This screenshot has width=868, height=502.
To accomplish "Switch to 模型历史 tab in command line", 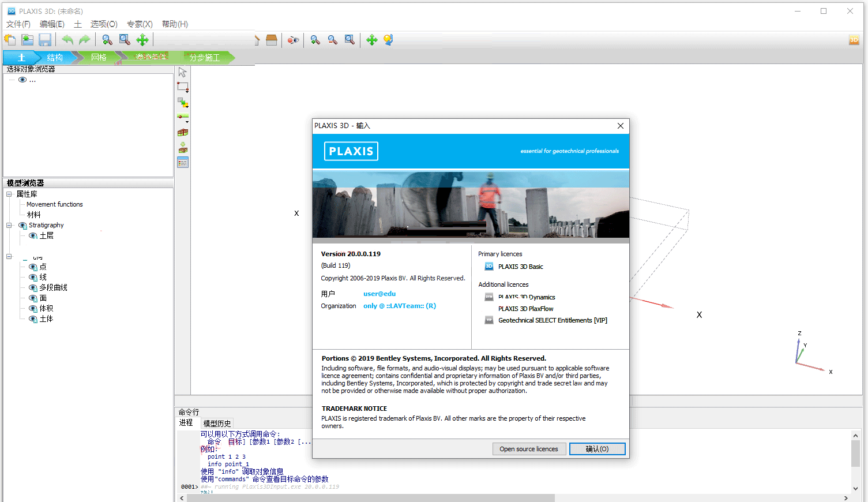I will (217, 423).
